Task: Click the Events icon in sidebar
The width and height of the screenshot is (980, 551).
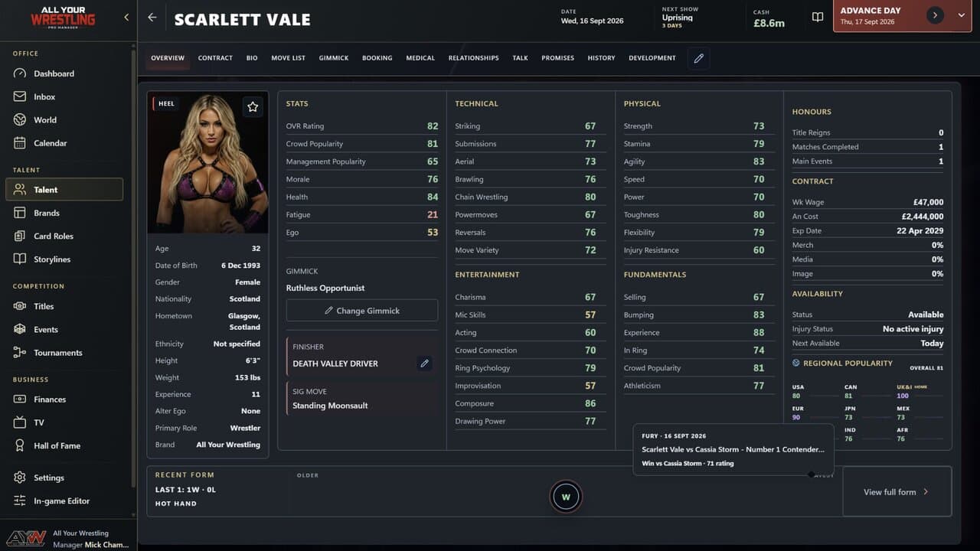Action: tap(20, 329)
